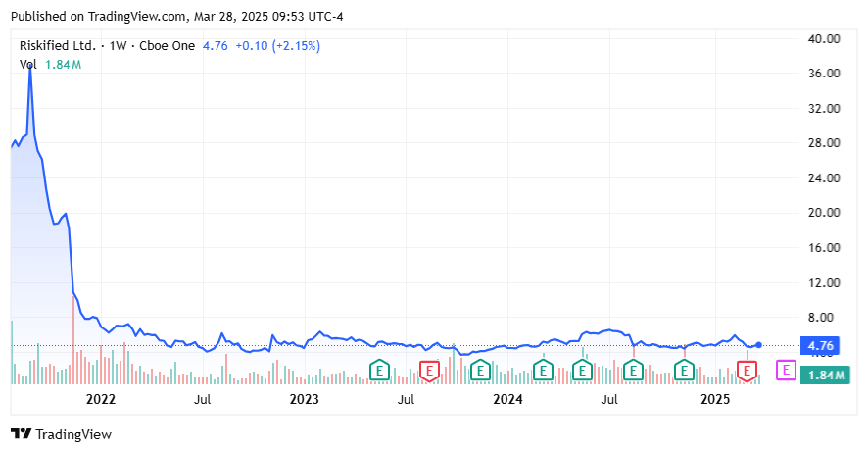Viewport: 868px width, 453px height.
Task: Open the first green earnings E marker after 2024 label
Action: point(543,370)
